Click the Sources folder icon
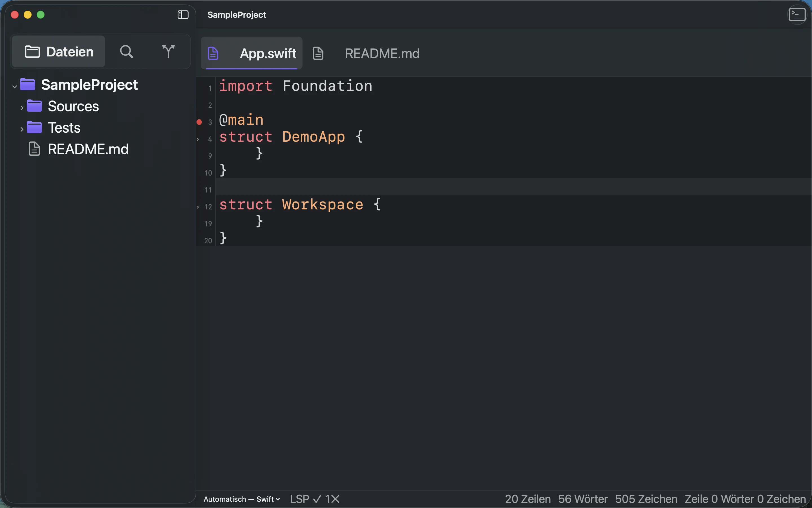Screen dimensions: 812x508 click(34, 106)
